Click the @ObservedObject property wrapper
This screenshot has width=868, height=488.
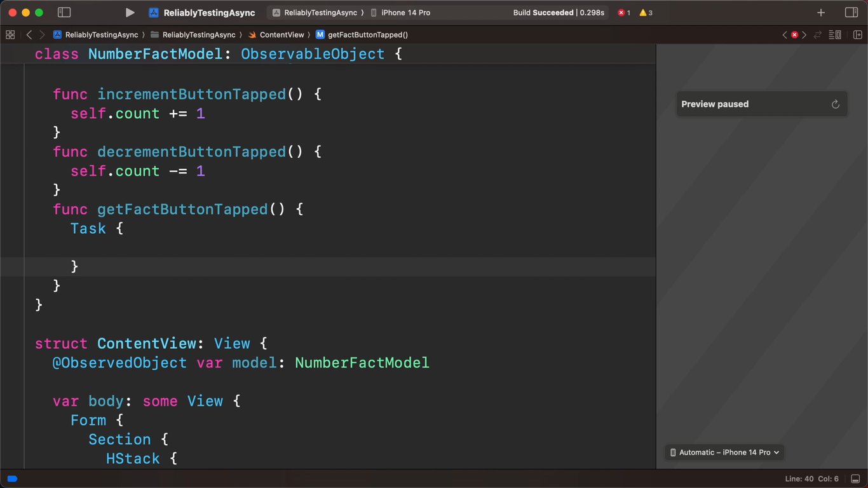click(119, 363)
